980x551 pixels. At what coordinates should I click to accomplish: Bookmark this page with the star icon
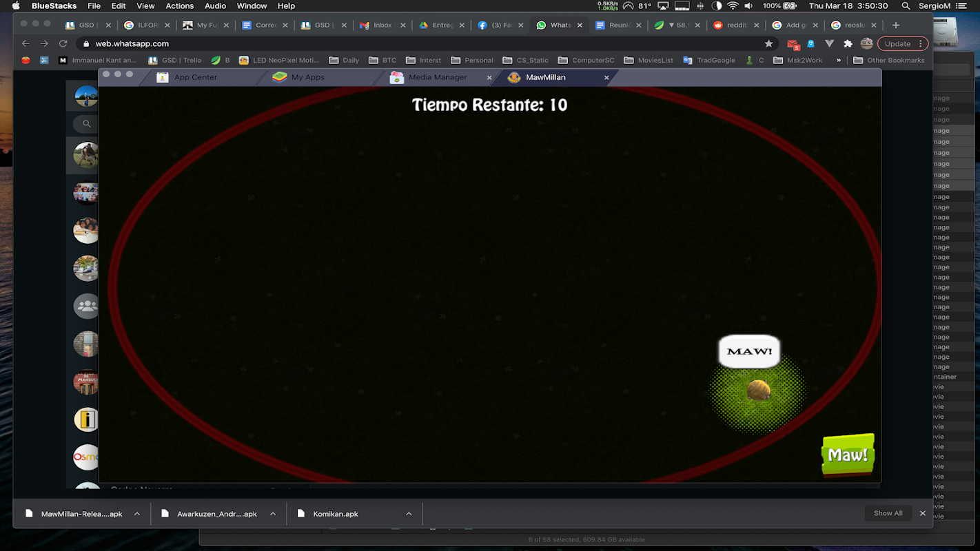click(768, 43)
